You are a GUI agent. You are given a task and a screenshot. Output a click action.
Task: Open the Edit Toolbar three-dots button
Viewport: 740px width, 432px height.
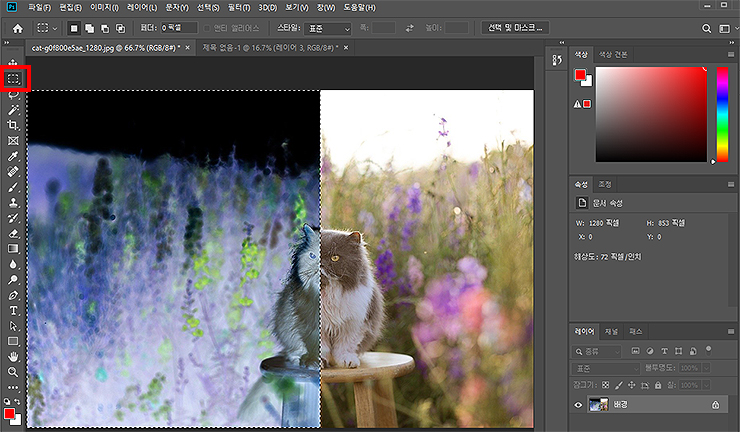pos(13,387)
